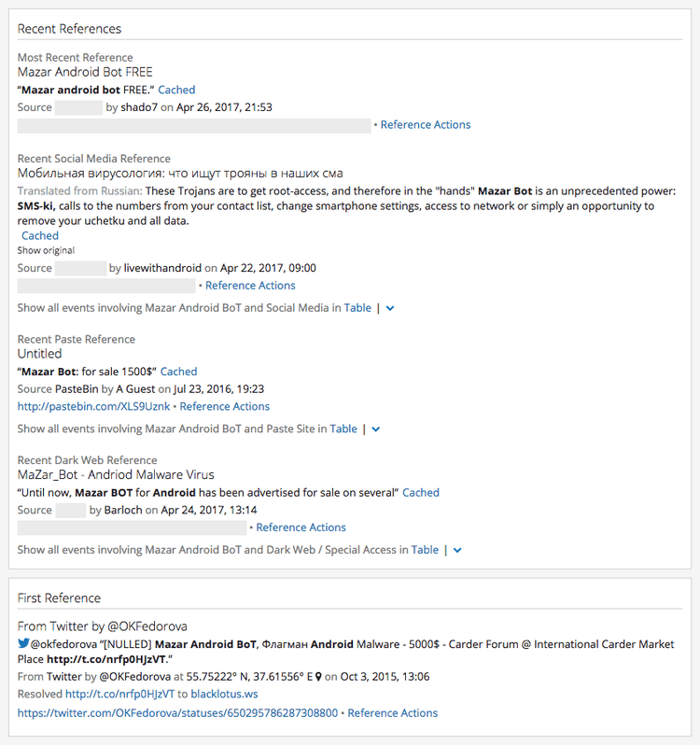The width and height of the screenshot is (700, 745).
Task: Open the pastebin.com/XLS9Uznk link
Action: 95,407
